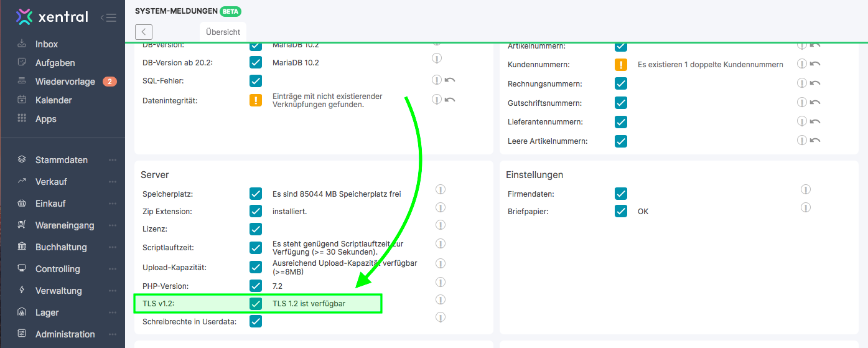This screenshot has height=348, width=868.
Task: Expand the Stammdaten menu dots
Action: 113,160
